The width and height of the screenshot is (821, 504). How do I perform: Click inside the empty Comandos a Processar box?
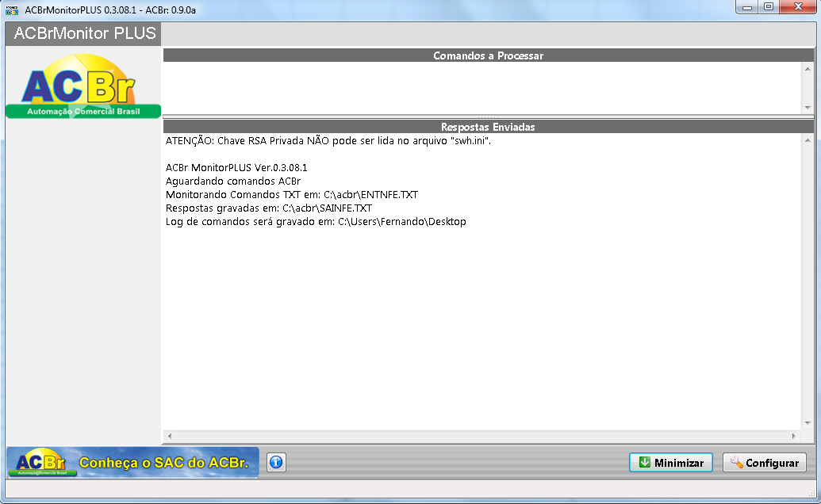482,88
